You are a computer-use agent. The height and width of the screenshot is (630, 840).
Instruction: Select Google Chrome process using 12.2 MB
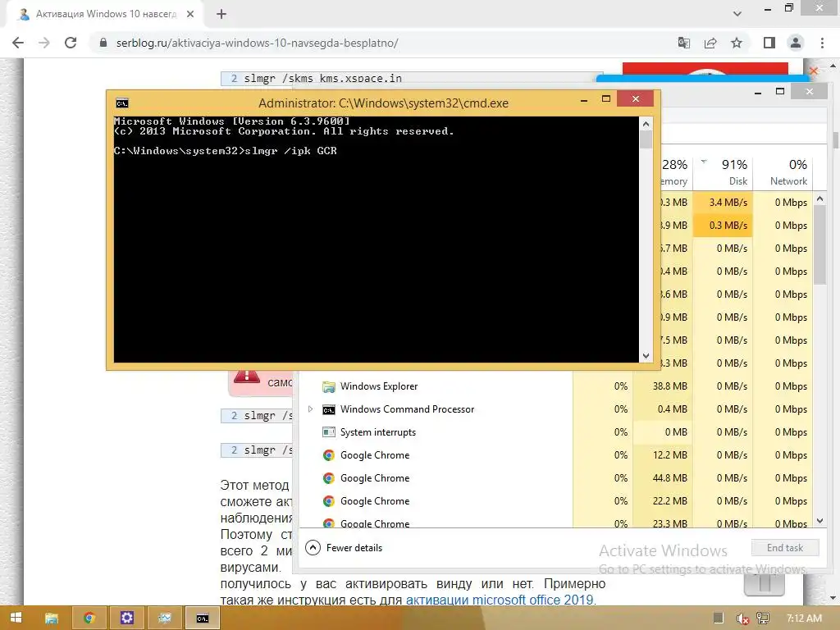pos(555,455)
